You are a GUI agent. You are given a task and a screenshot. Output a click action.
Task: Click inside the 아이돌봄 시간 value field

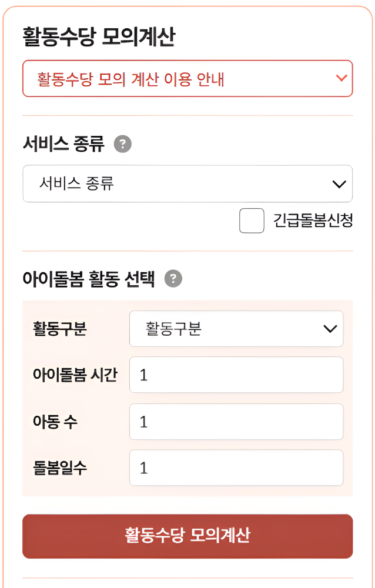tap(235, 375)
